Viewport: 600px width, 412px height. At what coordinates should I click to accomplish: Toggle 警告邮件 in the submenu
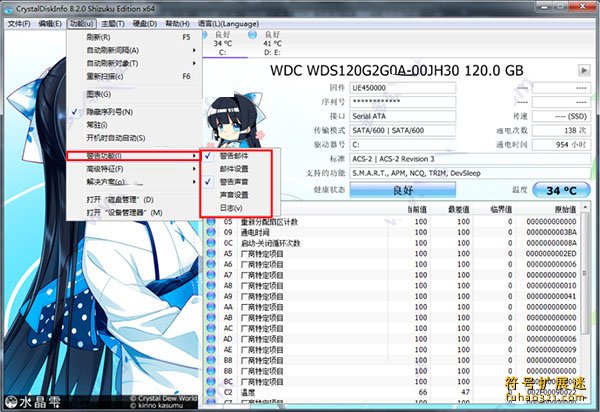[236, 156]
